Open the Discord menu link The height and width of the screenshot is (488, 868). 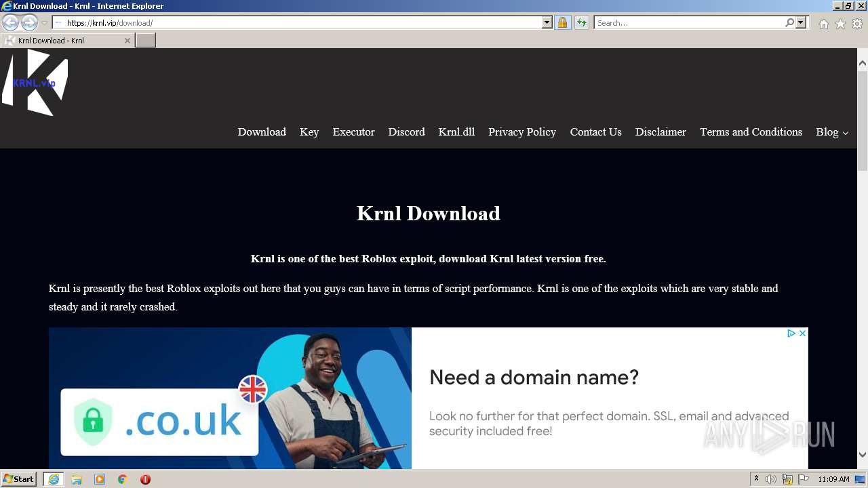pyautogui.click(x=406, y=132)
